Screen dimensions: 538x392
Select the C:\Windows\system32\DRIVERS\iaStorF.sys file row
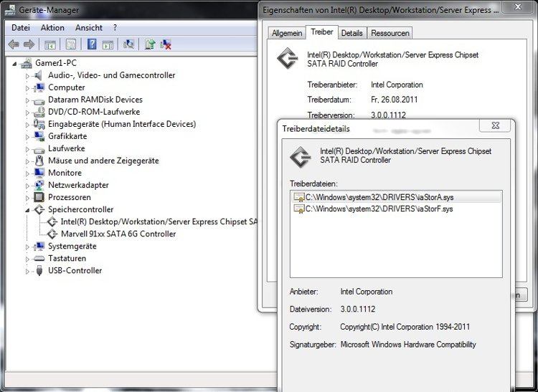coord(396,209)
